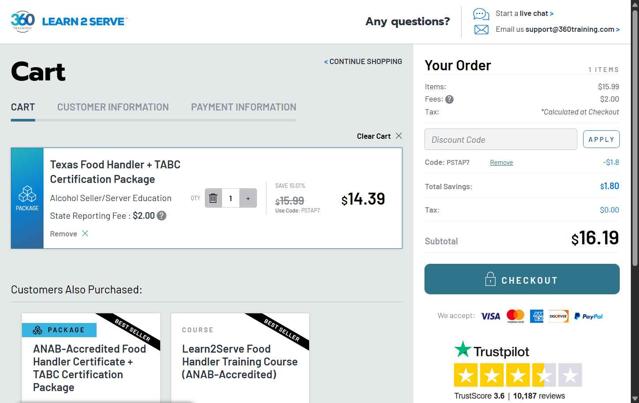Viewport: 639px width, 403px height.
Task: Click the Discount Code input field
Action: tap(500, 140)
